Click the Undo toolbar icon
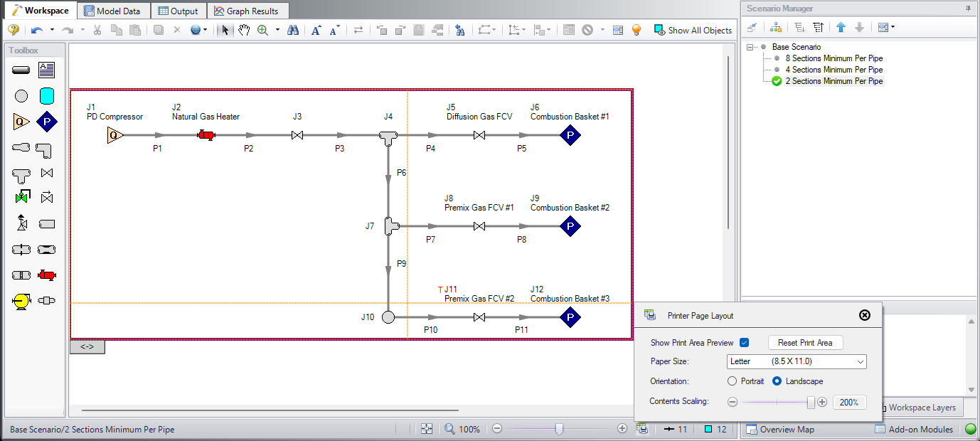The height and width of the screenshot is (441, 980). point(37,30)
